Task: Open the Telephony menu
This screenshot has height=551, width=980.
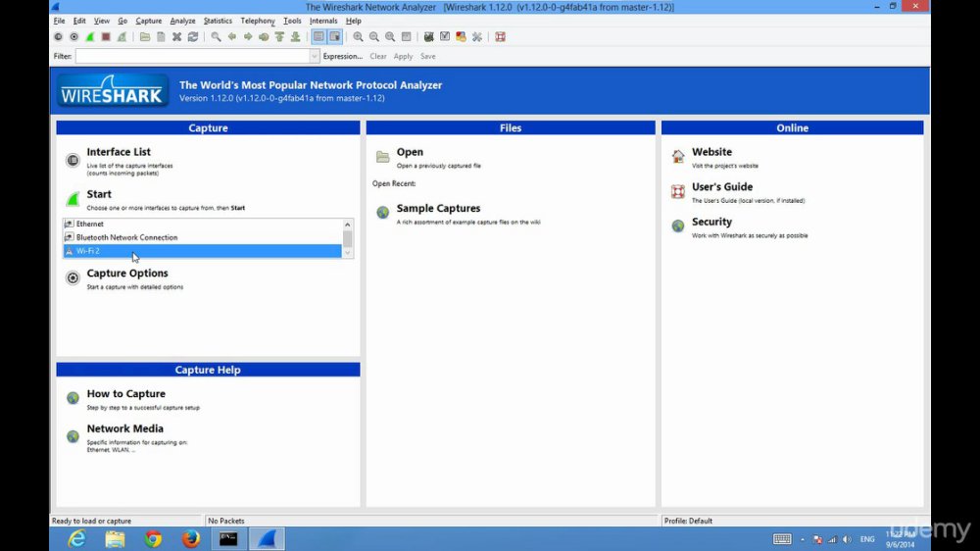Action: tap(258, 21)
